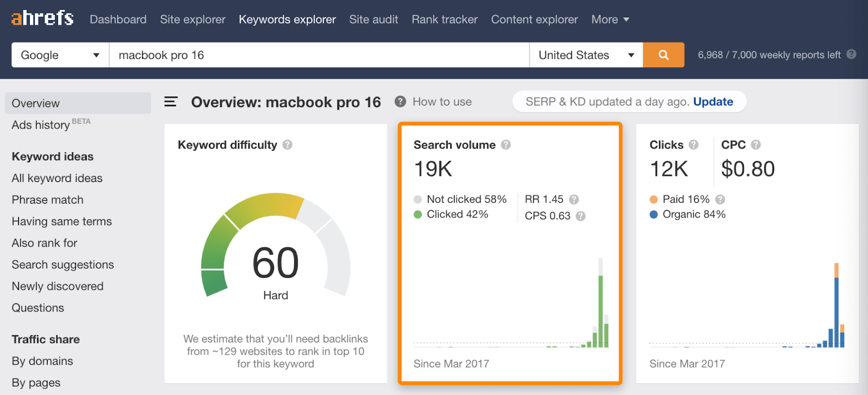Expand the More menu in top navigation
Viewport: 868px width, 395px height.
[x=610, y=20]
